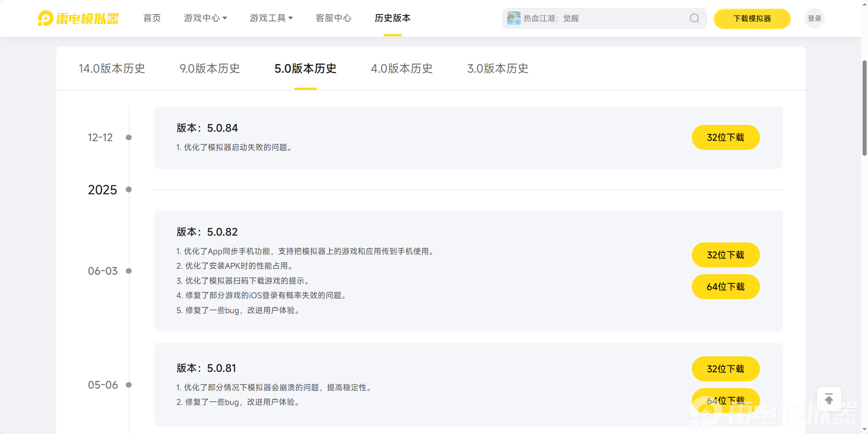
Task: Click the 06-03 date label
Action: click(103, 271)
